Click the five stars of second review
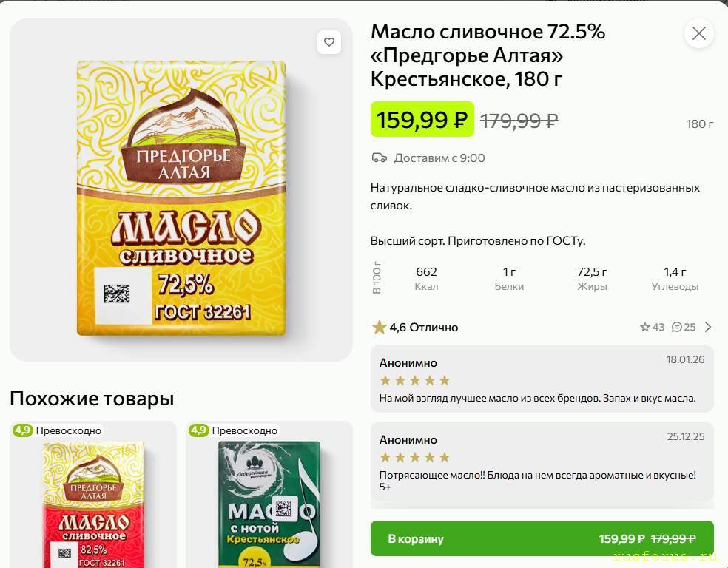Screen dimensions: 728x568 click(414, 457)
